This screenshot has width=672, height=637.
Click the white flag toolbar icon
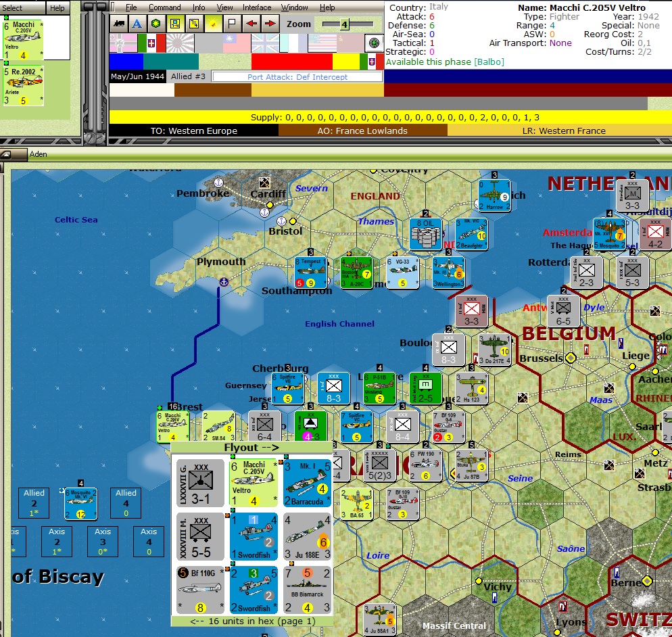[x=232, y=24]
